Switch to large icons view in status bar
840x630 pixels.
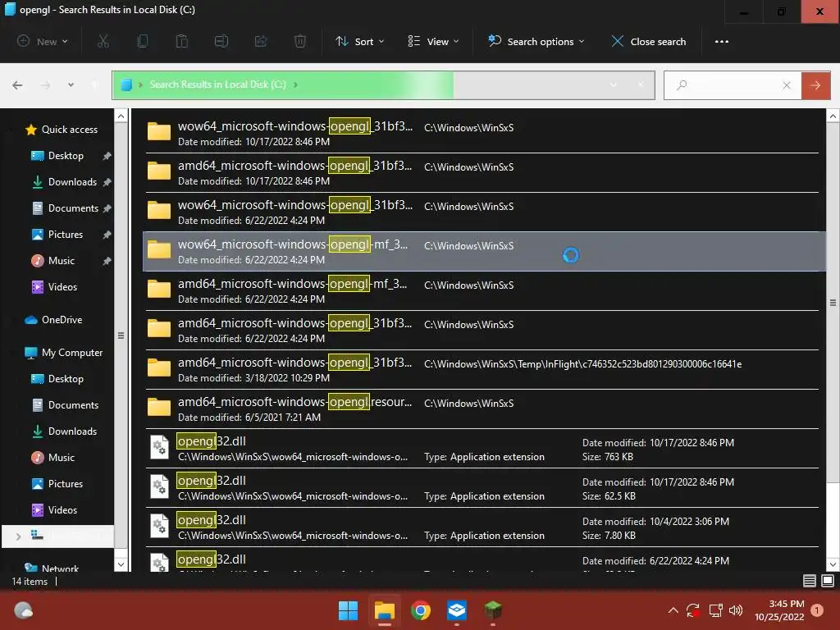pyautogui.click(x=828, y=581)
